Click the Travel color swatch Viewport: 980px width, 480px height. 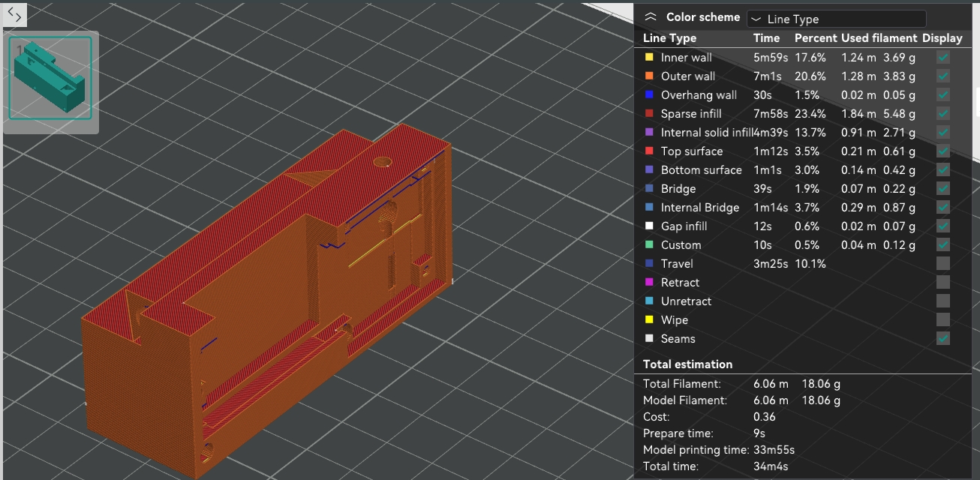649,263
